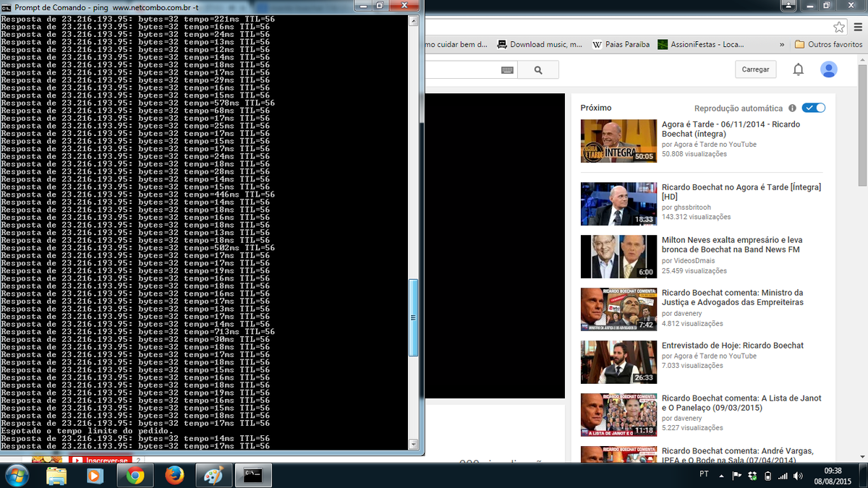Screen dimensions: 868x488
Task: Click the 50.808 visualizações text
Action: (694, 154)
